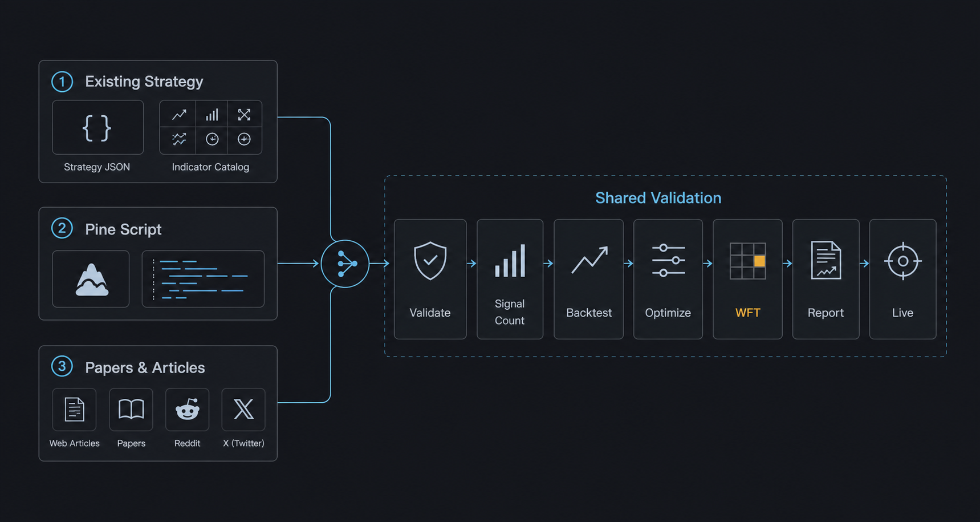The height and width of the screenshot is (522, 980).
Task: Select the Backtest rising arrow icon
Action: pos(589,260)
